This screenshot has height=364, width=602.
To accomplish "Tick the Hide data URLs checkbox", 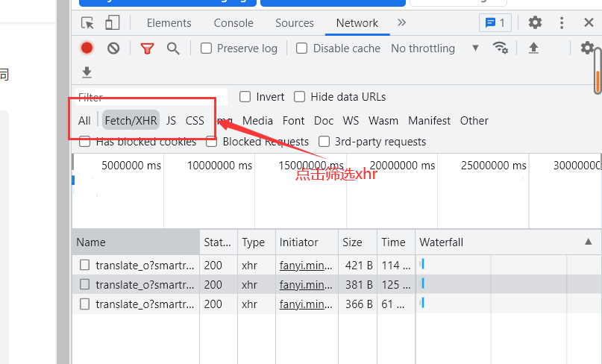I will pyautogui.click(x=300, y=97).
